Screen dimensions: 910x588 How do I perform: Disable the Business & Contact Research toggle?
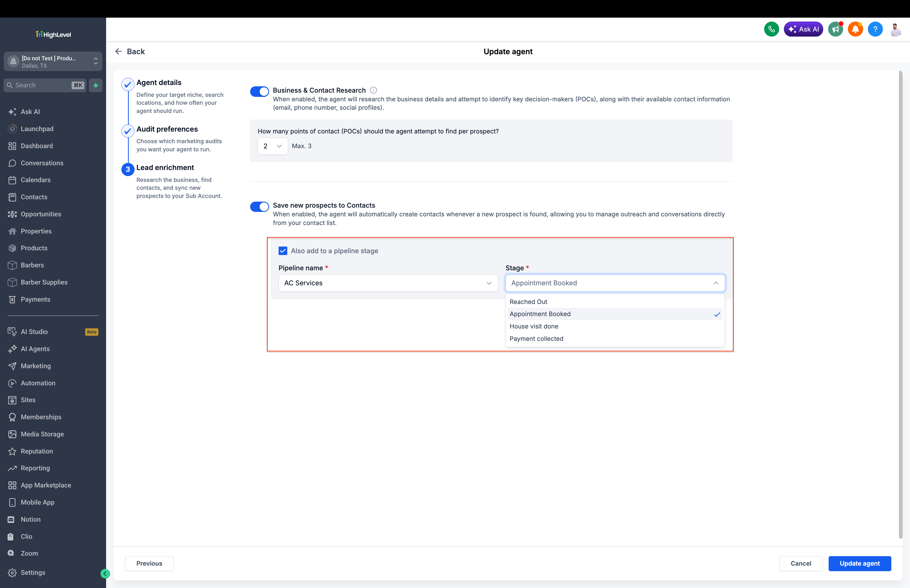point(259,91)
